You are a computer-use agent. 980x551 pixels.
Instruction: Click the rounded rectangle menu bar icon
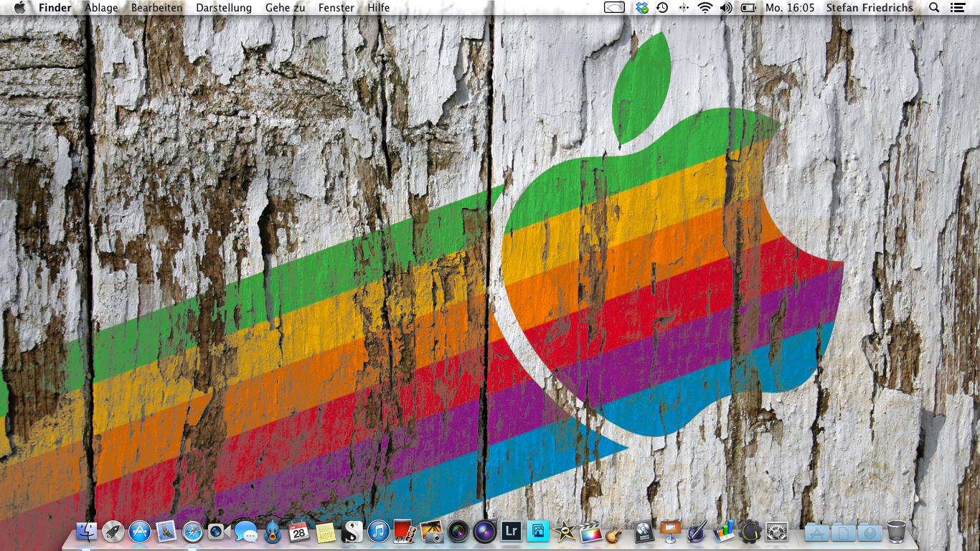[x=615, y=7]
